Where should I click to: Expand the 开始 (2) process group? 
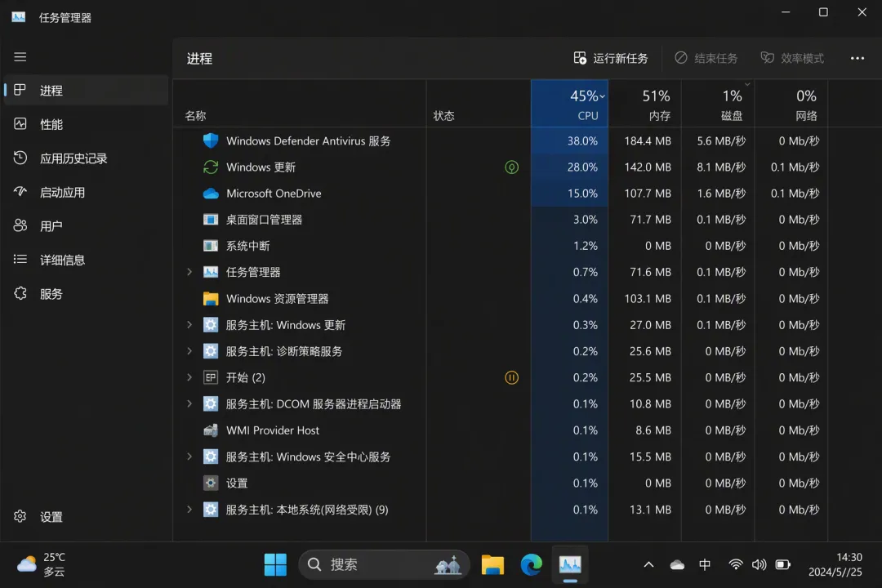tap(189, 377)
